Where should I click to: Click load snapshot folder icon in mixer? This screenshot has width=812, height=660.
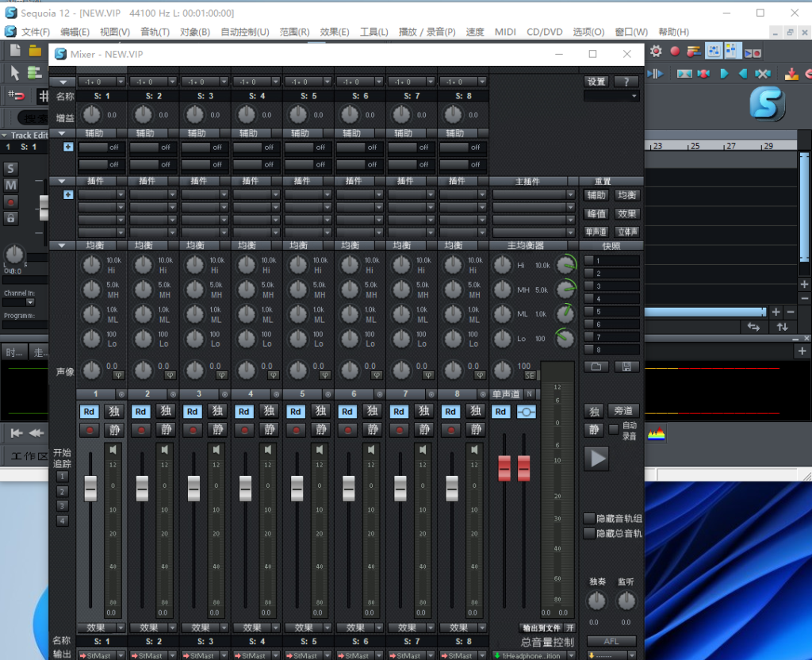pos(596,366)
